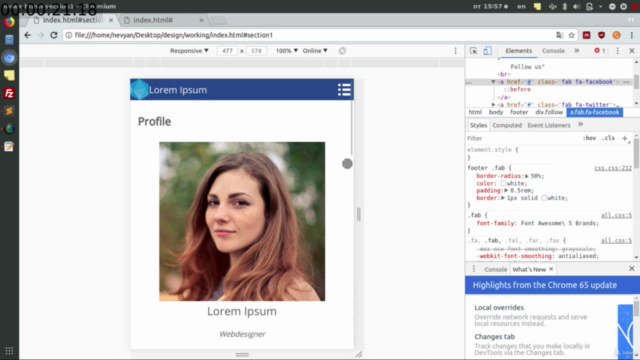Open Firefox from the Ubuntu dock
This screenshot has height=360, width=640.
(x=9, y=22)
